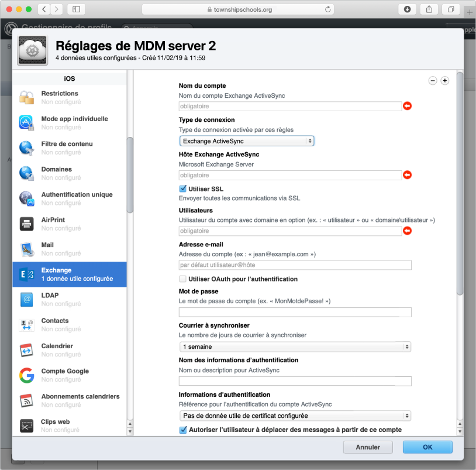
Task: Reload the page in Safari
Action: (328, 9)
